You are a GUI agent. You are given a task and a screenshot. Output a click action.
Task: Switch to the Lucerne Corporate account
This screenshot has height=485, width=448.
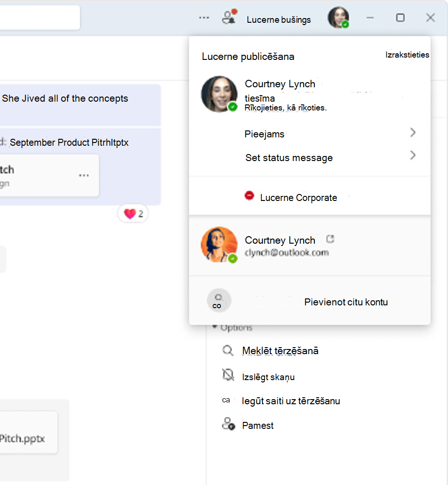point(309,197)
